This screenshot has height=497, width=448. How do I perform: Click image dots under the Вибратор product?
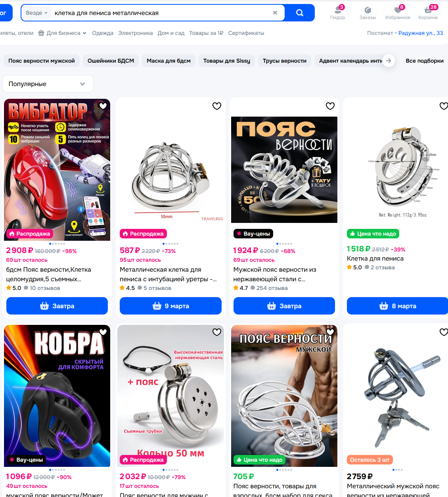(x=57, y=244)
